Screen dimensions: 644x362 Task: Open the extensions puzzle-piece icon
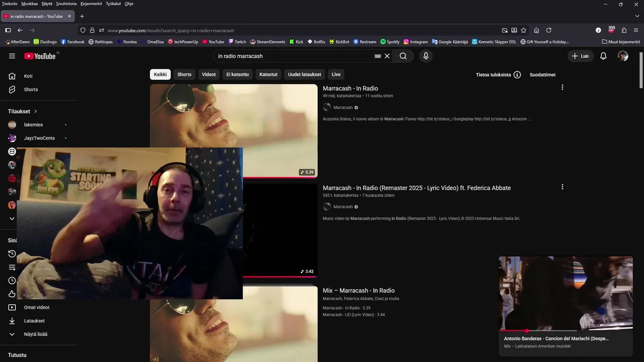[x=624, y=30]
